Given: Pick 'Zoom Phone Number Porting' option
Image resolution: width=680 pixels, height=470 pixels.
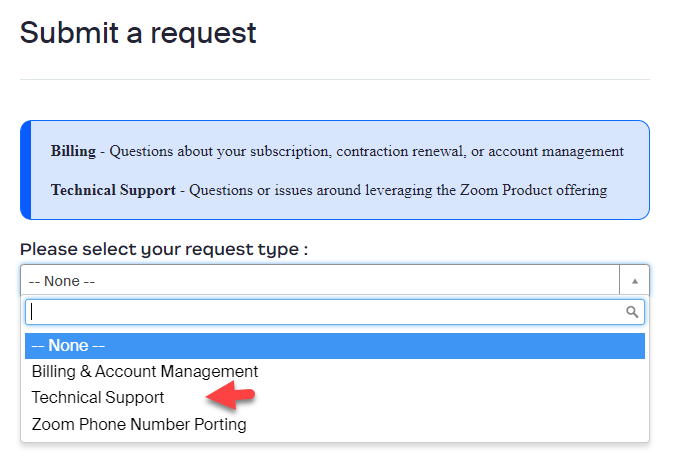Looking at the screenshot, I should click(x=139, y=424).
